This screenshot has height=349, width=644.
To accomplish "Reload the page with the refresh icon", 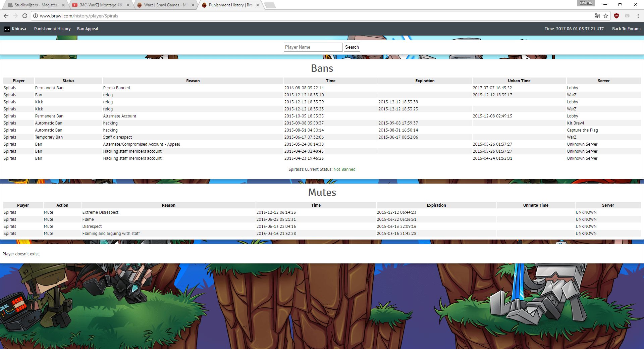I will tap(25, 16).
